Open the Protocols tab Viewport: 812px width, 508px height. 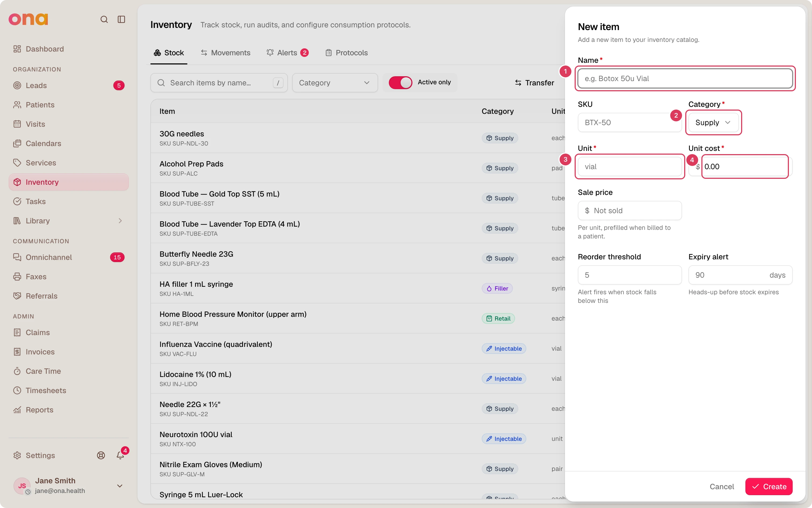point(346,53)
